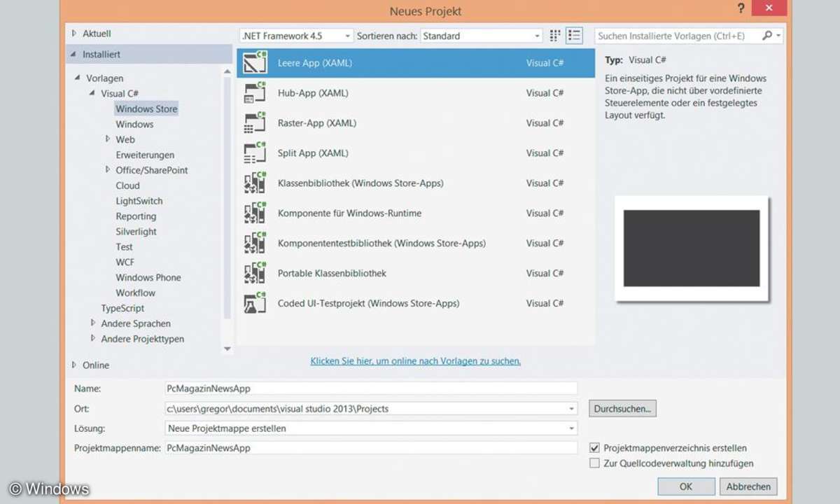Enable Zur Quellcodeverwaltung hinzufügen

click(594, 463)
